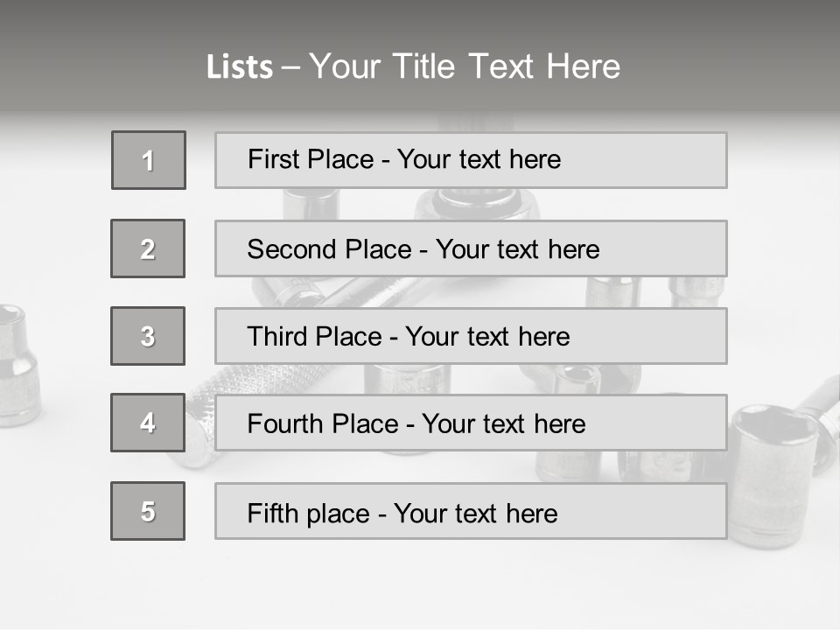Select the number 2 box
Screen dimensions: 840x630
click(148, 248)
